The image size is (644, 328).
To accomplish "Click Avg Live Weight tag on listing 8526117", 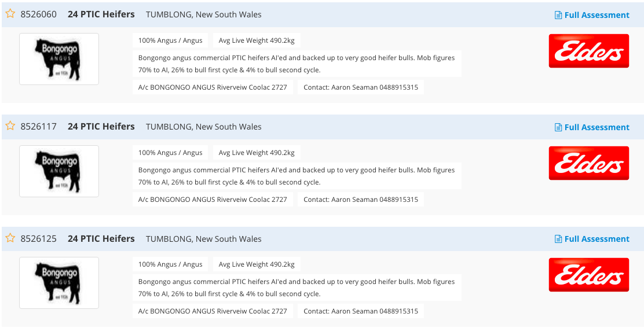I will coord(257,153).
